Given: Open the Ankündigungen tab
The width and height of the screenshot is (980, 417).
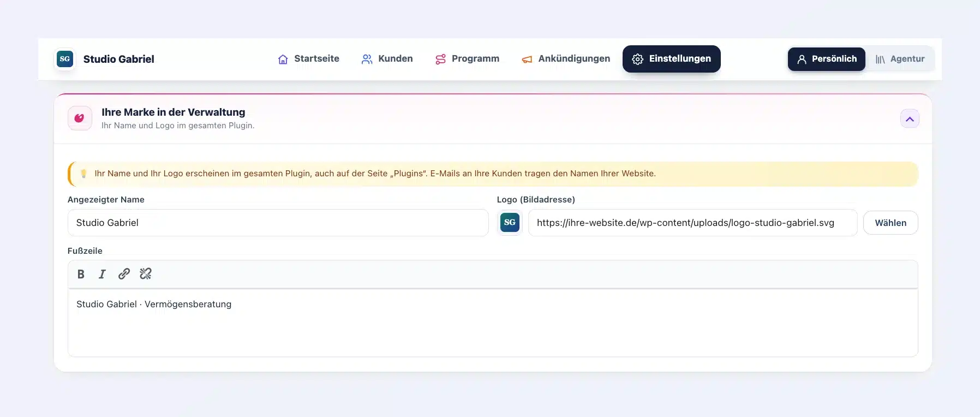Looking at the screenshot, I should 566,59.
